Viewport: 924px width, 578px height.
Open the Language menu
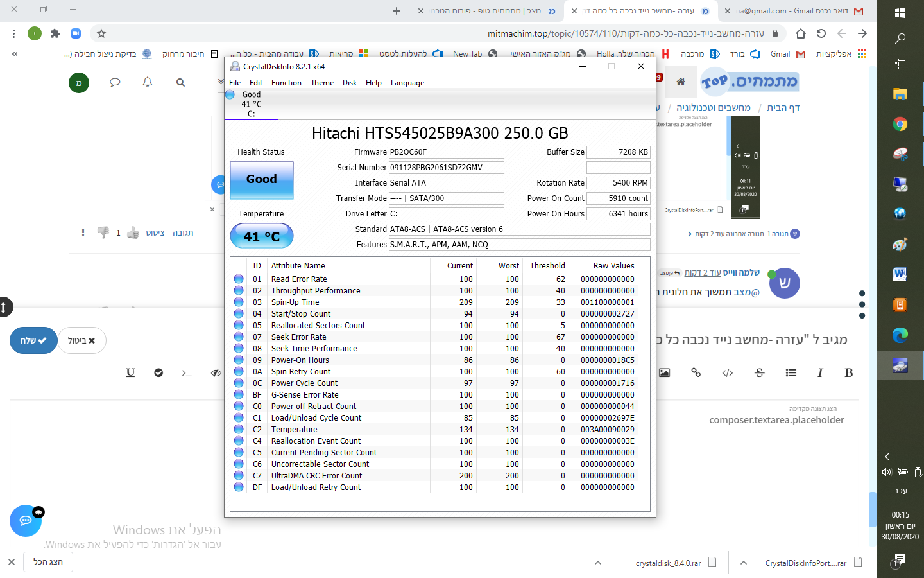click(407, 83)
